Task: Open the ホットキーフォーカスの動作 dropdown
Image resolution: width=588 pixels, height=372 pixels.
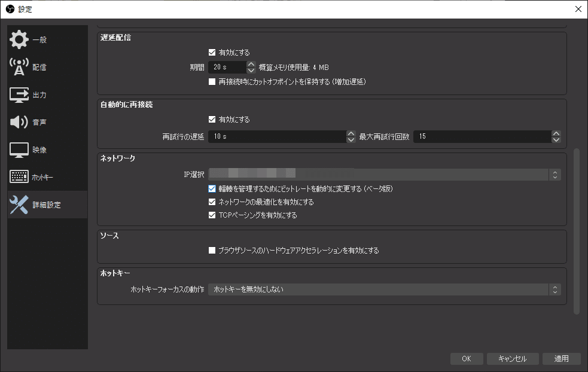Action: (x=385, y=289)
